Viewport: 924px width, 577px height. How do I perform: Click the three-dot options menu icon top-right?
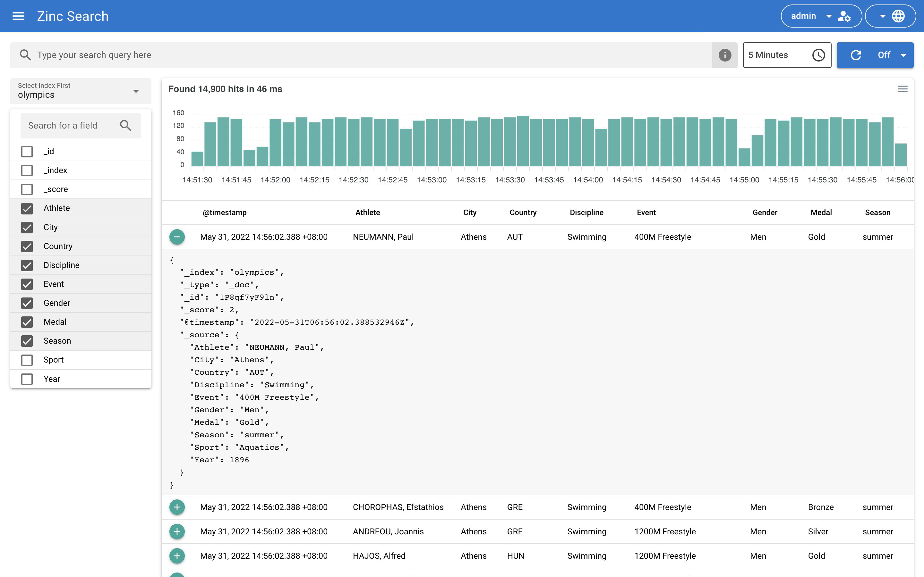point(902,88)
